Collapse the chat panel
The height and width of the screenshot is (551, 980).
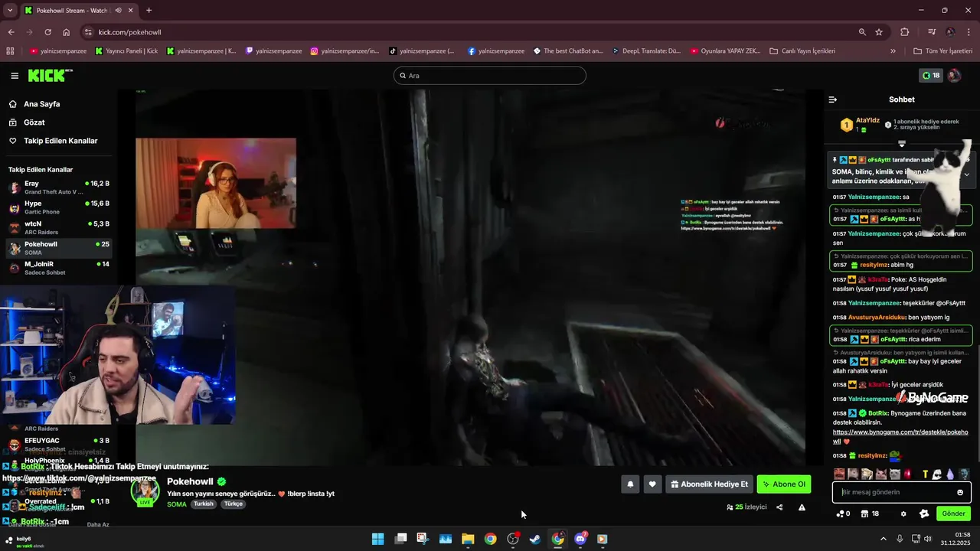tap(833, 99)
